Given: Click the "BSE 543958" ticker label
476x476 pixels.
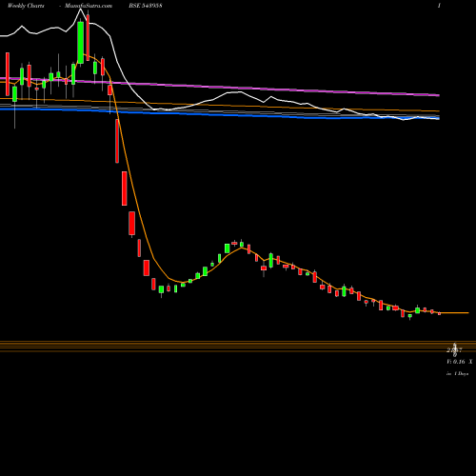Looking at the screenshot, I should point(146,6).
